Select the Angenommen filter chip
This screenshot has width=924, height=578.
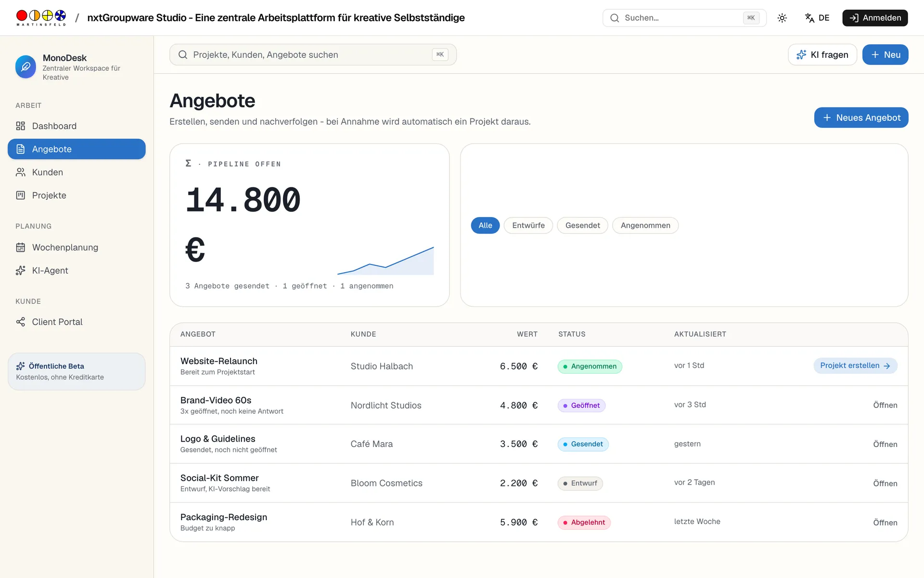pyautogui.click(x=645, y=225)
